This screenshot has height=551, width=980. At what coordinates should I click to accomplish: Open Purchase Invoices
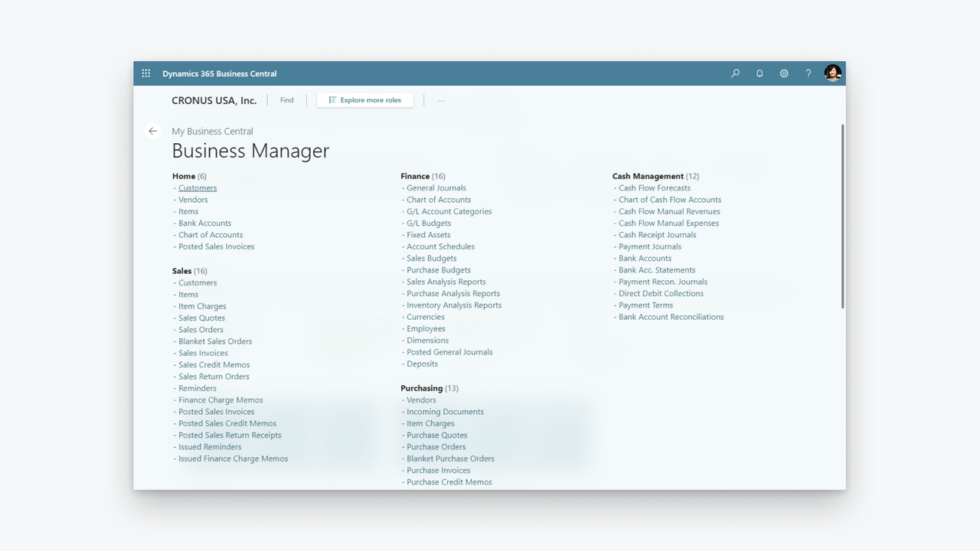pos(439,471)
